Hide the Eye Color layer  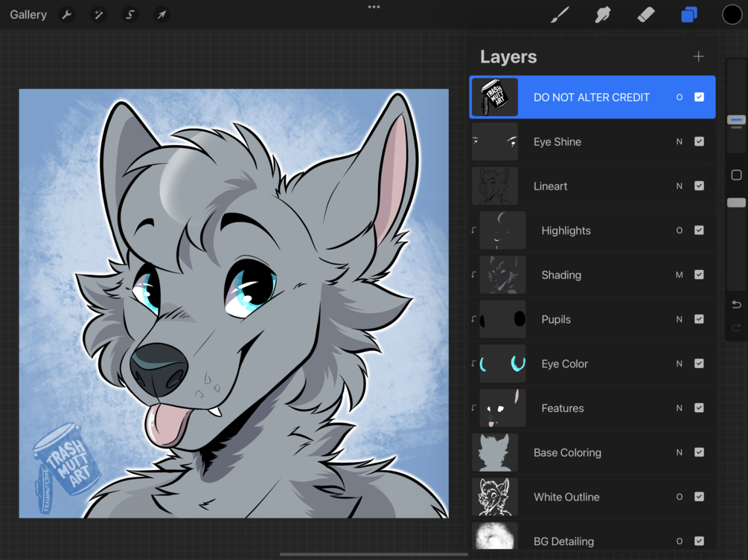click(x=699, y=364)
